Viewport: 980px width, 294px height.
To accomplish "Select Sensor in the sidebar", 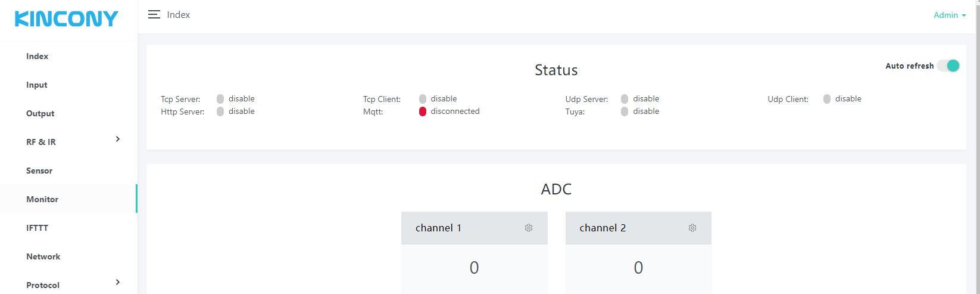I will [x=39, y=171].
